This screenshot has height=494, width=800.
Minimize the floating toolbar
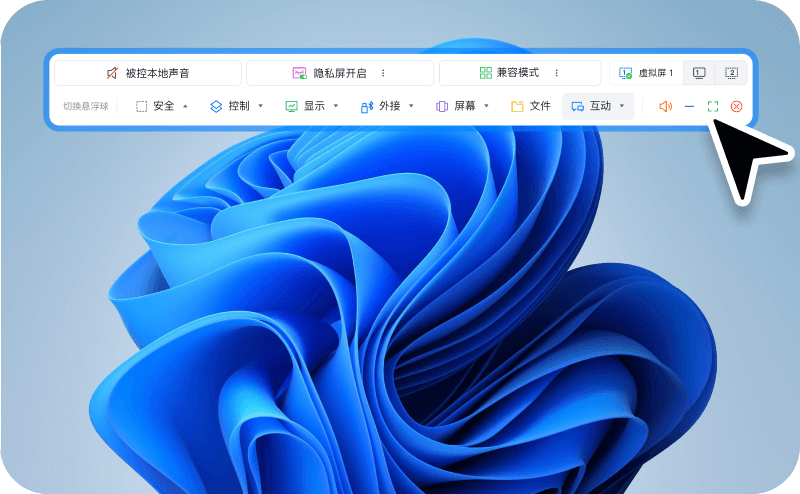(689, 106)
